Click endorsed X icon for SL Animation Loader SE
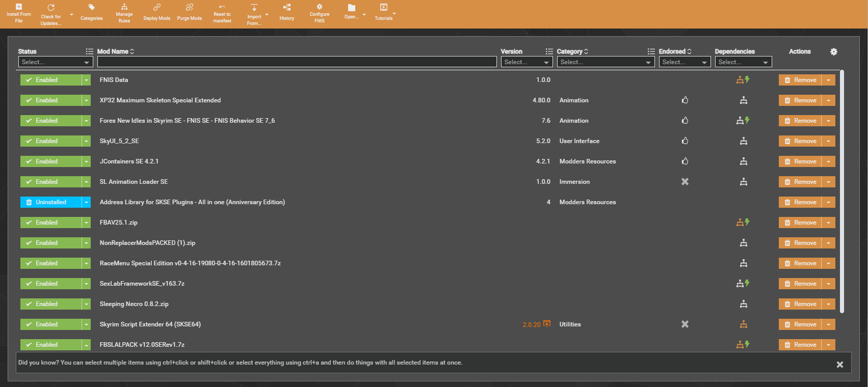Viewport: 868px width, 387px height. click(685, 182)
